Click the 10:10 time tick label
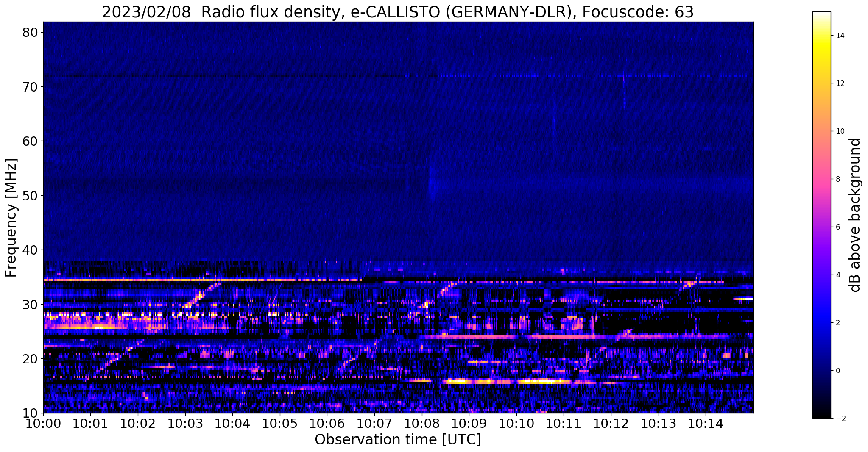This screenshot has width=868, height=452. pyautogui.click(x=516, y=423)
